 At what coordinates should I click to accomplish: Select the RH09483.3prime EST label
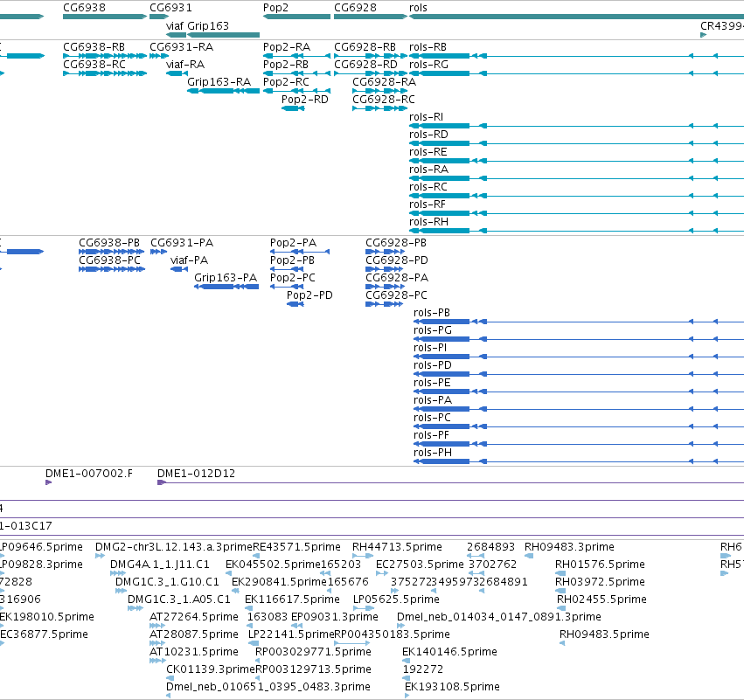tap(569, 547)
